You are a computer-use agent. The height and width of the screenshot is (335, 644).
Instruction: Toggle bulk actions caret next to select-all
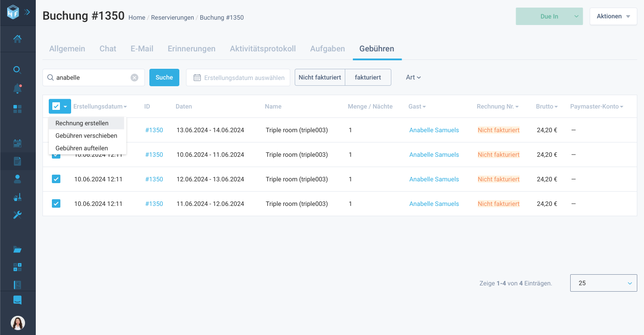(66, 107)
